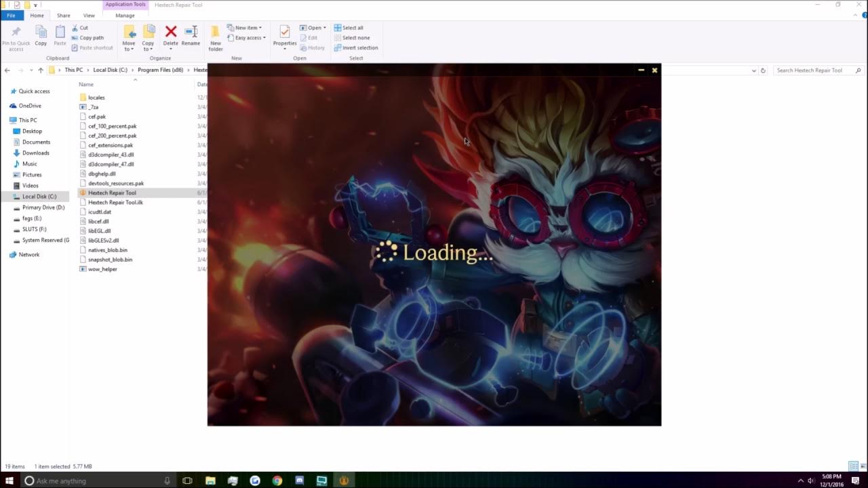Expand the address bar history dropdown
Screen dimensions: 868x488
coord(754,70)
